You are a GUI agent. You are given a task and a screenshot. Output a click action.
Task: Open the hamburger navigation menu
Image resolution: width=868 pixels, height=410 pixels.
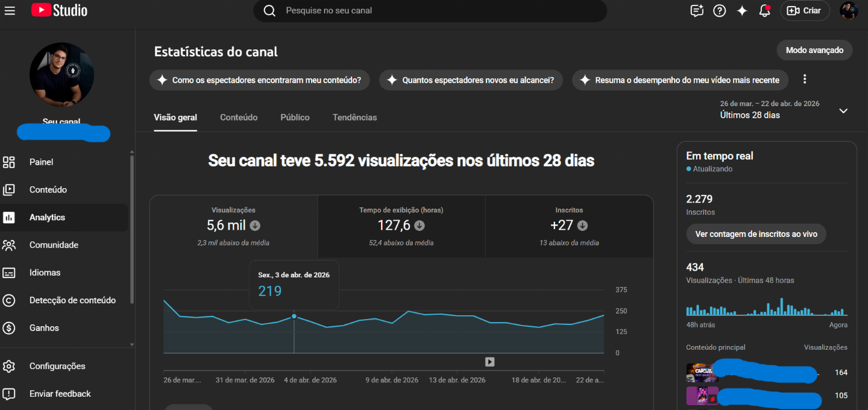tap(10, 10)
